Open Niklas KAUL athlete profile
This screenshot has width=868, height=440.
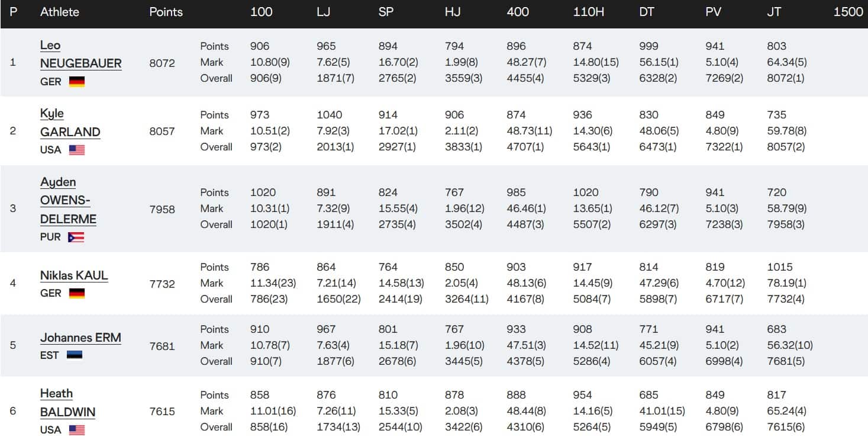pos(74,275)
